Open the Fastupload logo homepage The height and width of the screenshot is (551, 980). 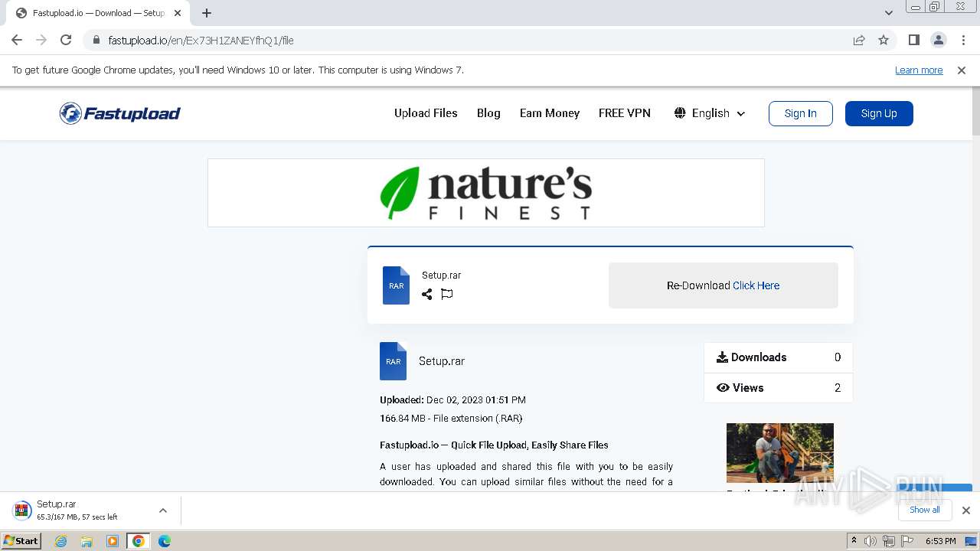(x=120, y=113)
